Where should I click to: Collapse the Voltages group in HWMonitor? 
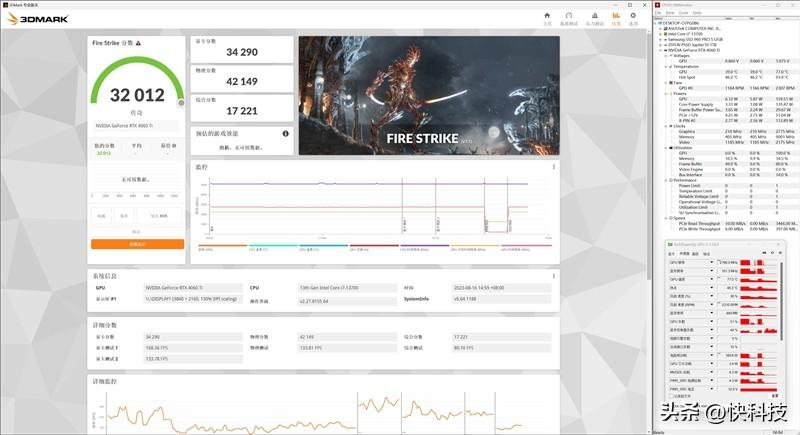coord(666,56)
